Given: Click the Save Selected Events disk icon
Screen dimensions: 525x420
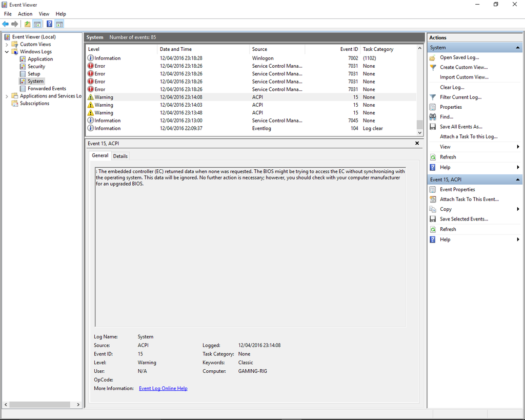Looking at the screenshot, I should click(x=433, y=219).
